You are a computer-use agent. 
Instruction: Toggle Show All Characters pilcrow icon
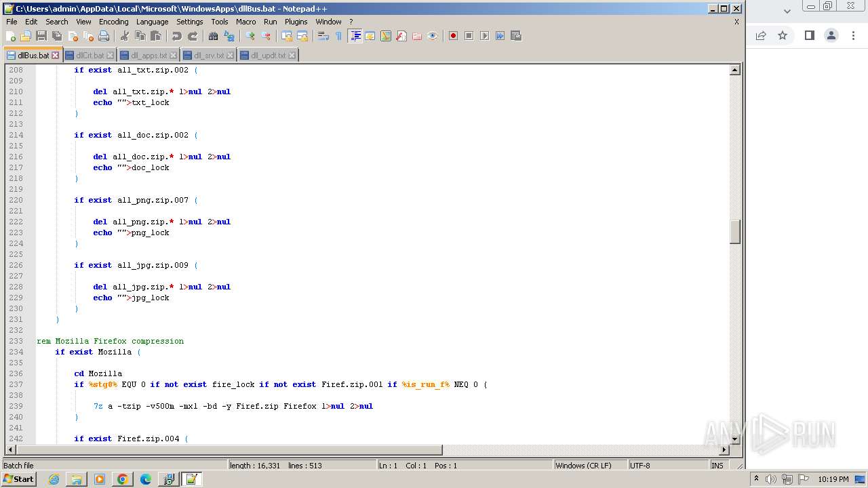tap(339, 36)
